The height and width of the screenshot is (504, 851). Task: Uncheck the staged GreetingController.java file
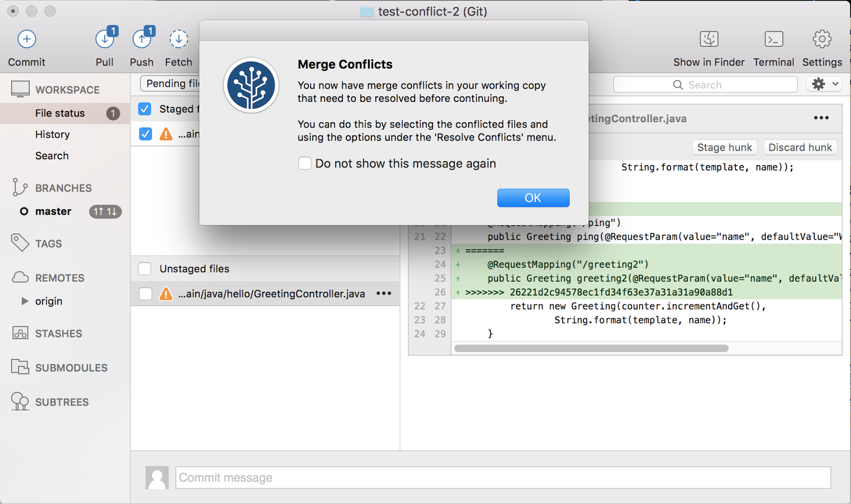tap(145, 134)
